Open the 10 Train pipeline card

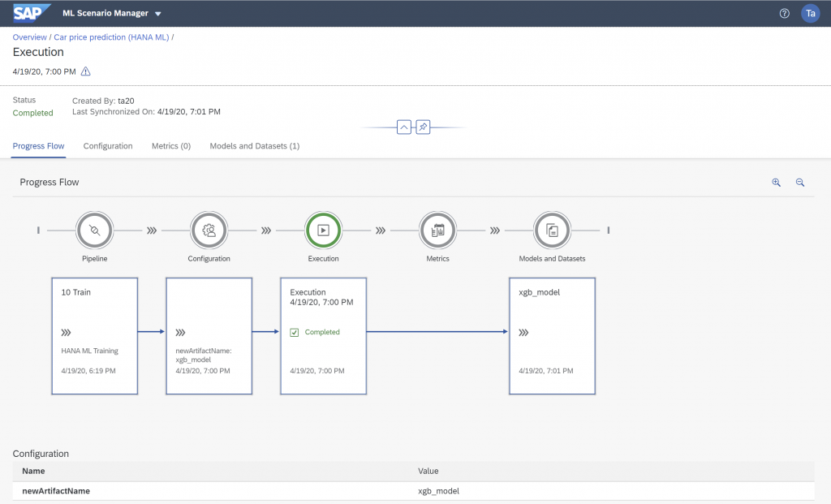(x=95, y=336)
